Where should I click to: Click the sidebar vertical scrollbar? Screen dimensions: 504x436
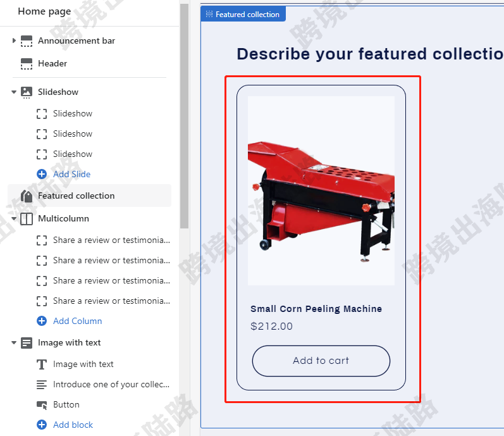coord(184,116)
